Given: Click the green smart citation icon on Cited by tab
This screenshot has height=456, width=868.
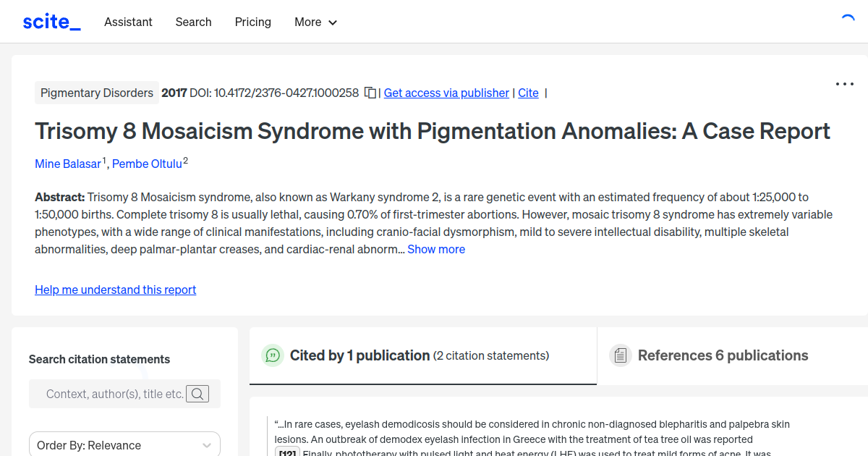Looking at the screenshot, I should 272,355.
